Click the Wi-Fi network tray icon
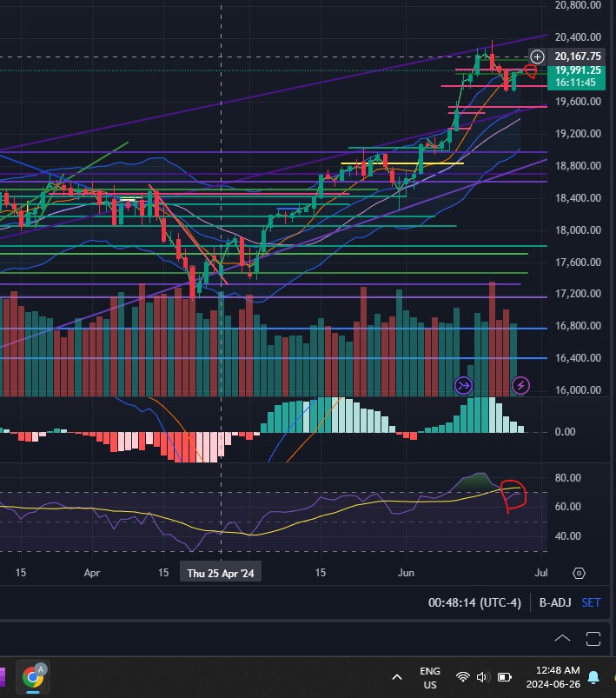616x698 pixels. click(x=462, y=676)
